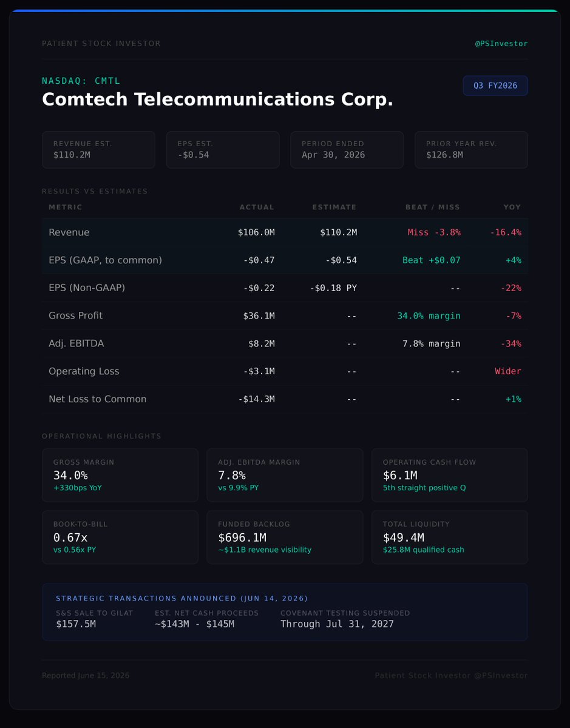This screenshot has width=570, height=728.
Task: Select the Operating Cash Flow $6.1M card
Action: pos(450,475)
